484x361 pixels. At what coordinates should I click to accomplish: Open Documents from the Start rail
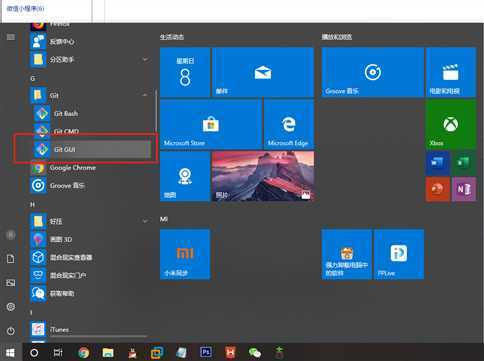click(11, 259)
